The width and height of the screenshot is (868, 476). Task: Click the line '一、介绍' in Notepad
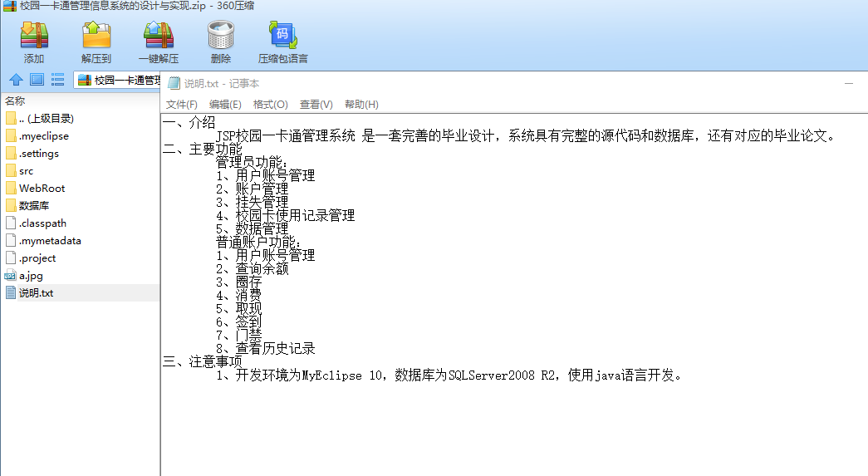click(189, 122)
